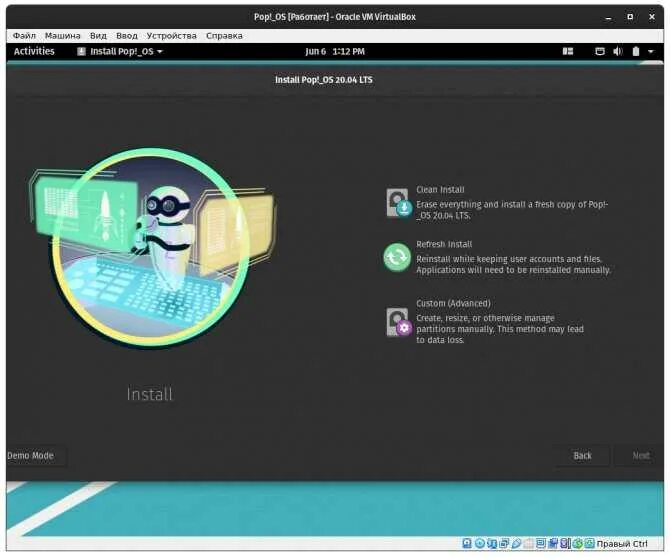This screenshot has width=670, height=557.
Task: Open the Activities overview
Action: (34, 51)
